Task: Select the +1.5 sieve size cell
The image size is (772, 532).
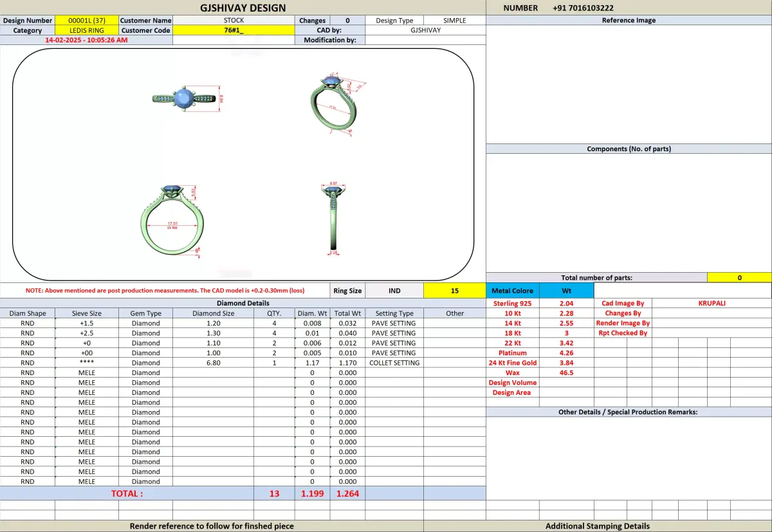Action: point(87,324)
